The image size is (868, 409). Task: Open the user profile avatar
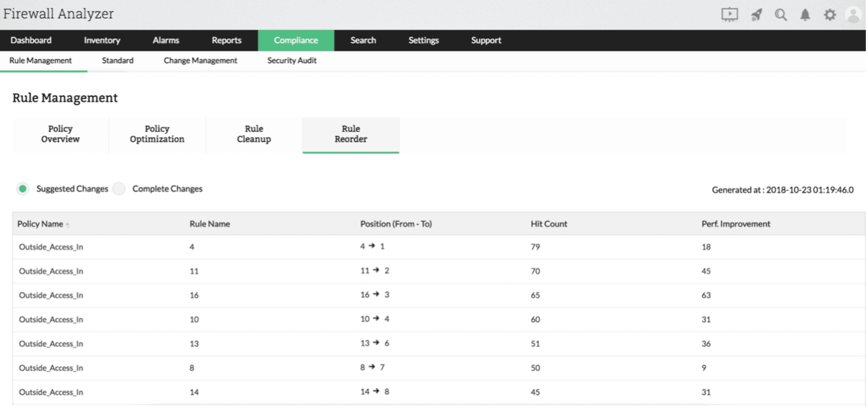point(853,15)
